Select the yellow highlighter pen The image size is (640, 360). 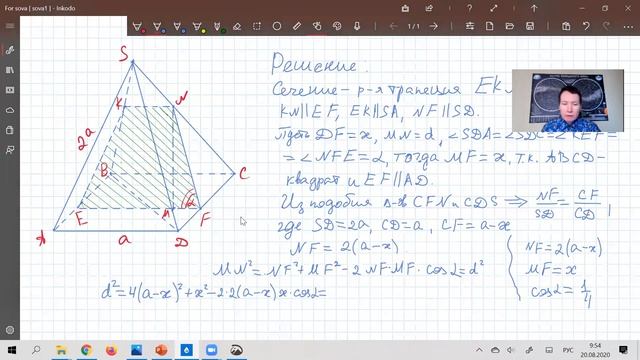(198, 27)
